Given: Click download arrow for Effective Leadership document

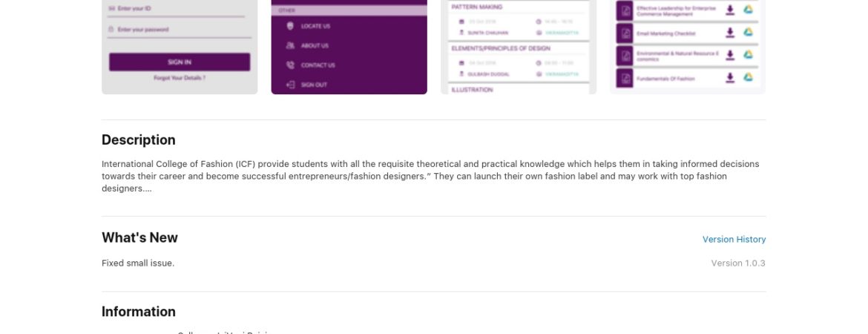Looking at the screenshot, I should click(730, 10).
